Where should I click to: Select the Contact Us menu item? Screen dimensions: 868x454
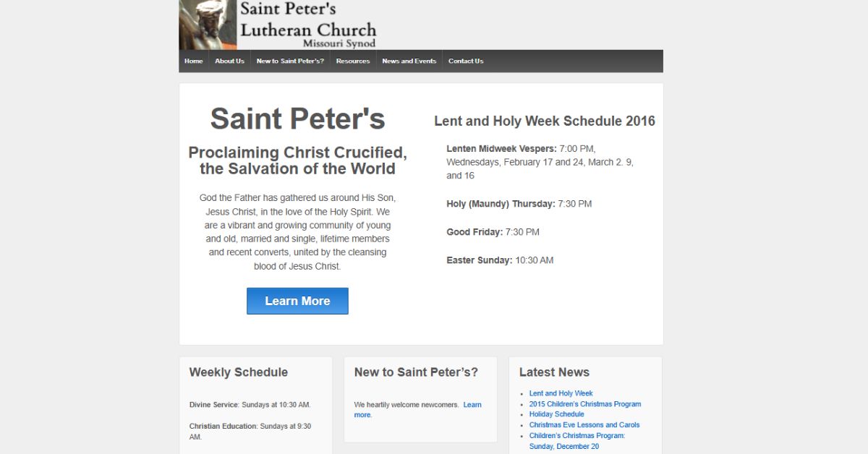pos(466,61)
